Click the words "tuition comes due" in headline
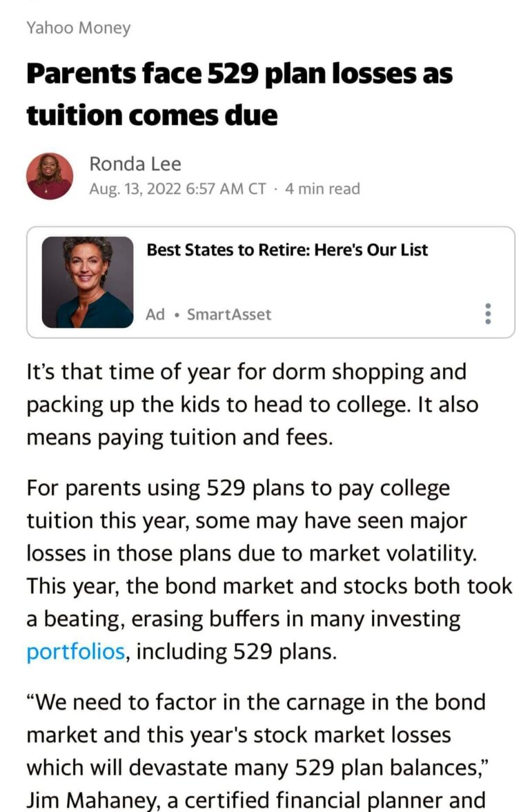Viewport: 530px width, 812px height. pos(152,115)
